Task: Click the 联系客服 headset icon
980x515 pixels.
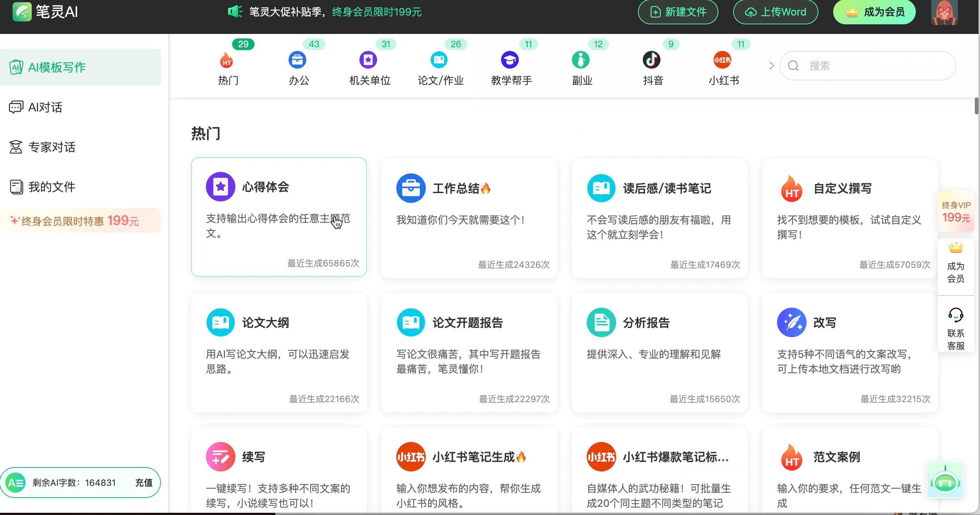Action: [956, 315]
